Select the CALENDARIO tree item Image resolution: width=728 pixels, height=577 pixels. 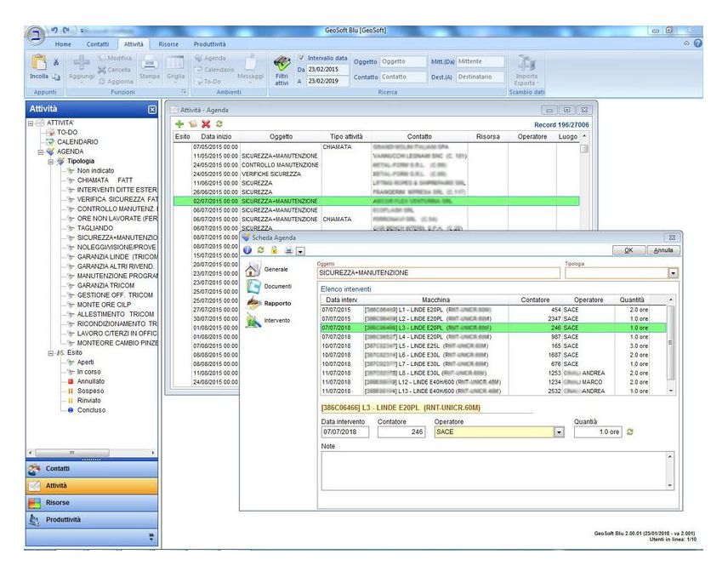(77, 142)
